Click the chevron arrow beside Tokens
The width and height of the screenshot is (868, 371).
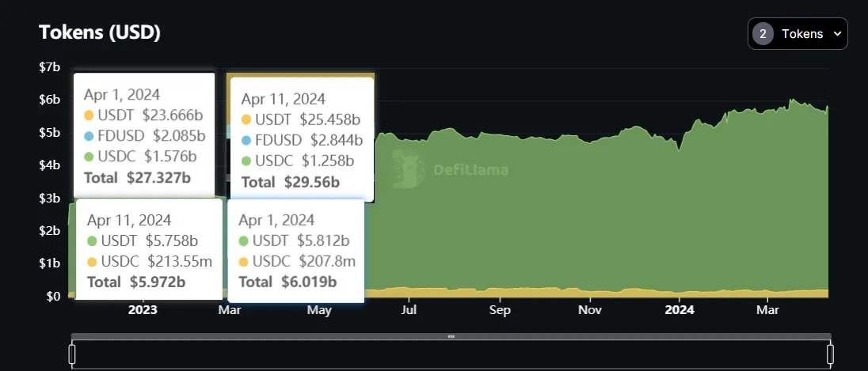point(837,34)
